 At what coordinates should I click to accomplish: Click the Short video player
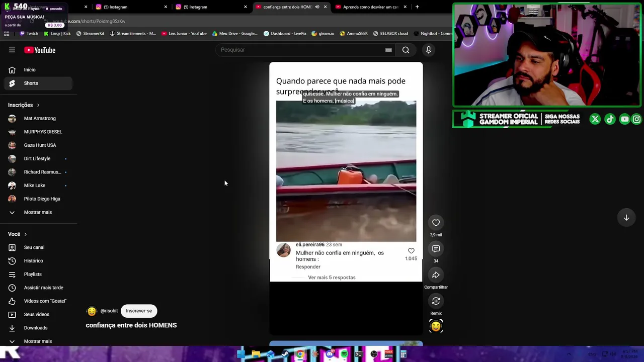click(x=346, y=198)
